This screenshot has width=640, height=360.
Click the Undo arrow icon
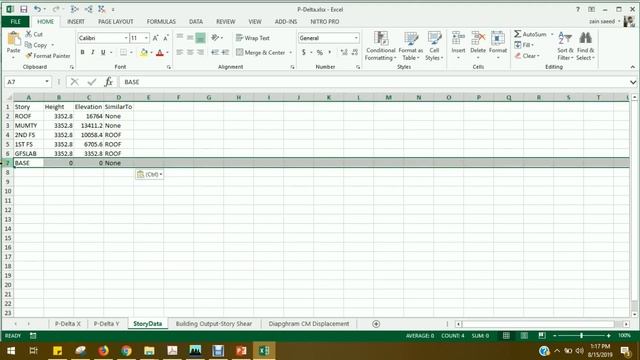(x=37, y=9)
